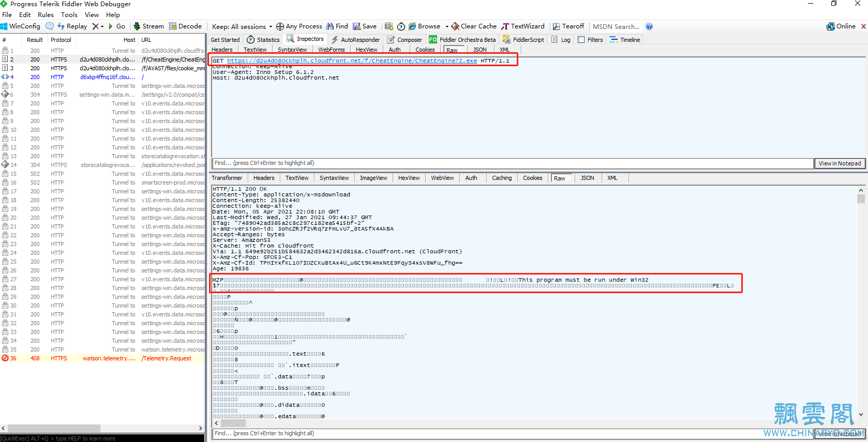Image resolution: width=868 pixels, height=442 pixels.
Task: Click the timer stopwatch icon
Action: [x=401, y=26]
